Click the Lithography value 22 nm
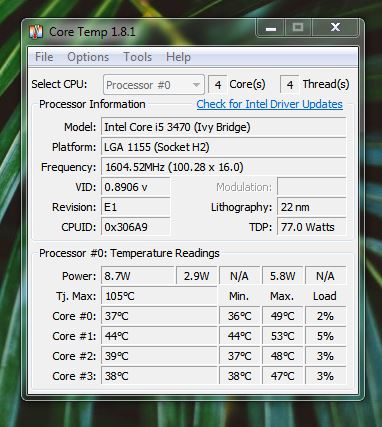This screenshot has width=382, height=427. (x=312, y=207)
